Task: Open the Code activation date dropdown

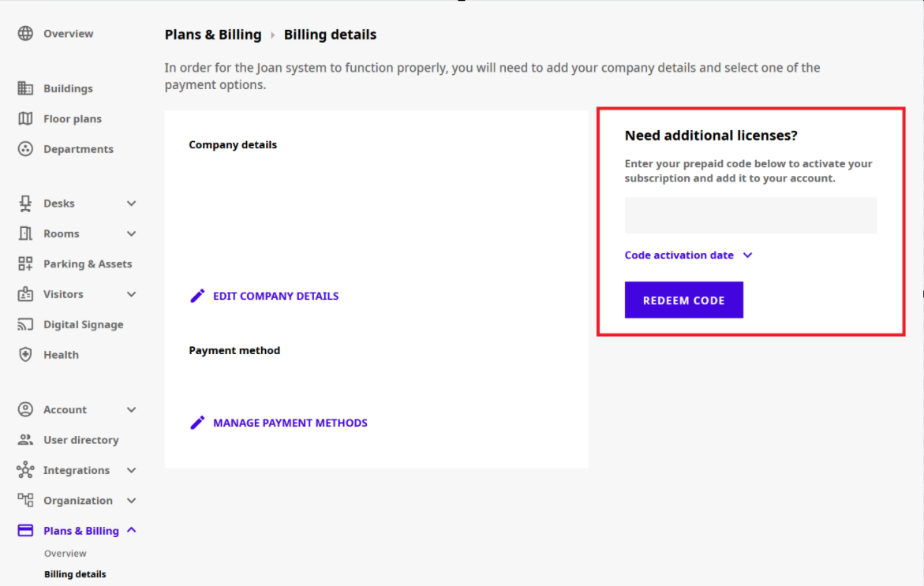Action: 688,255
